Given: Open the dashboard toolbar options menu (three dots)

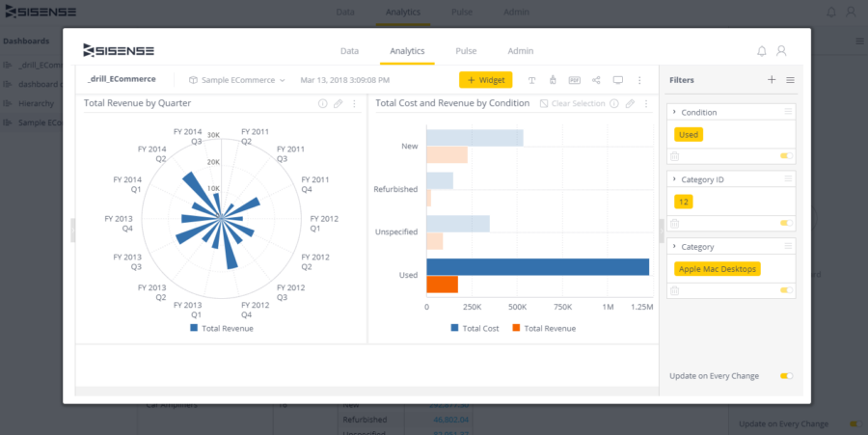Looking at the screenshot, I should pyautogui.click(x=639, y=80).
